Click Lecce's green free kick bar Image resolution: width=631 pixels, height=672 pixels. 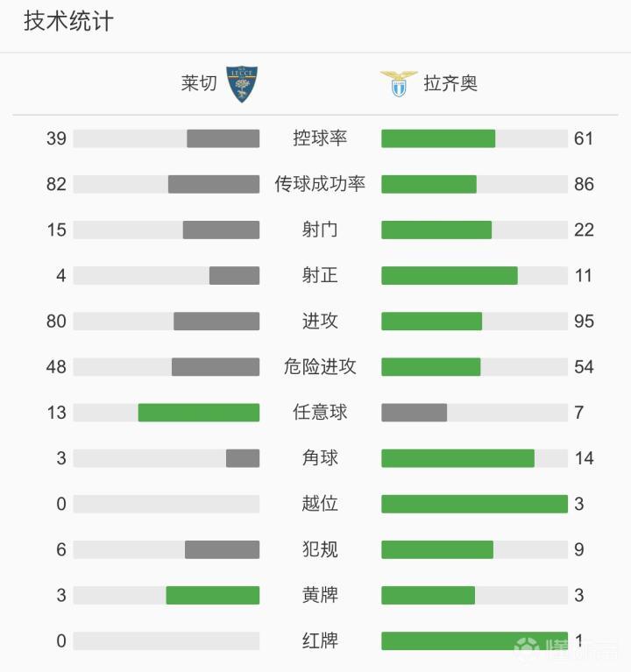click(199, 413)
